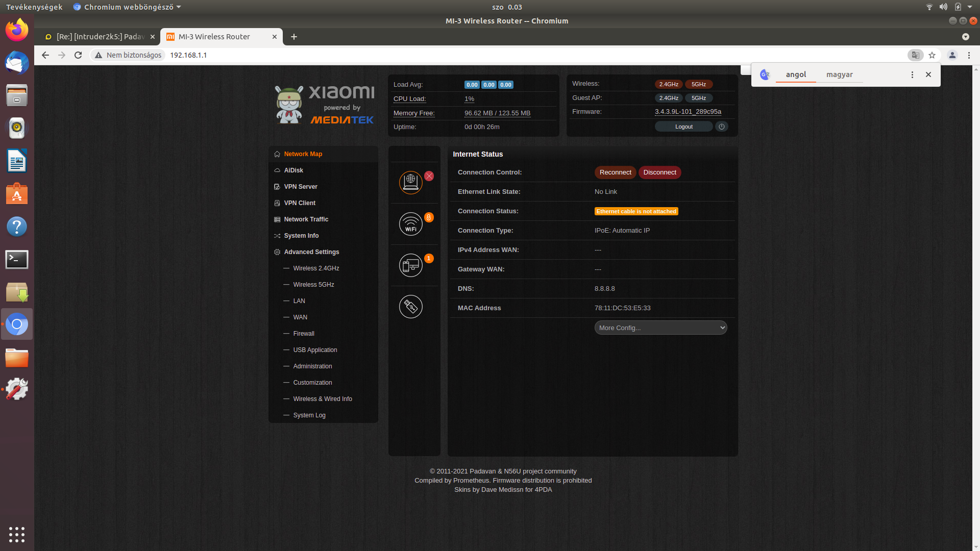Go to Wireless 5GHz settings
980x551 pixels.
click(313, 285)
